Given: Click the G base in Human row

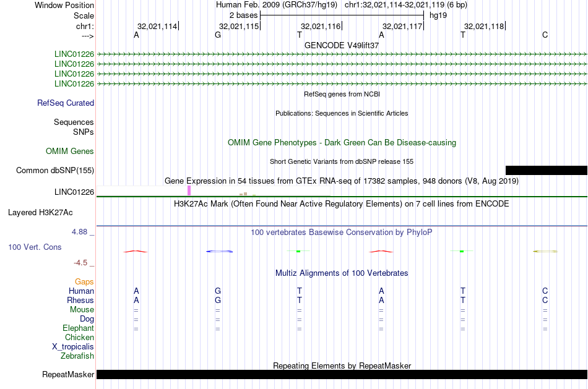Looking at the screenshot, I should [x=218, y=291].
